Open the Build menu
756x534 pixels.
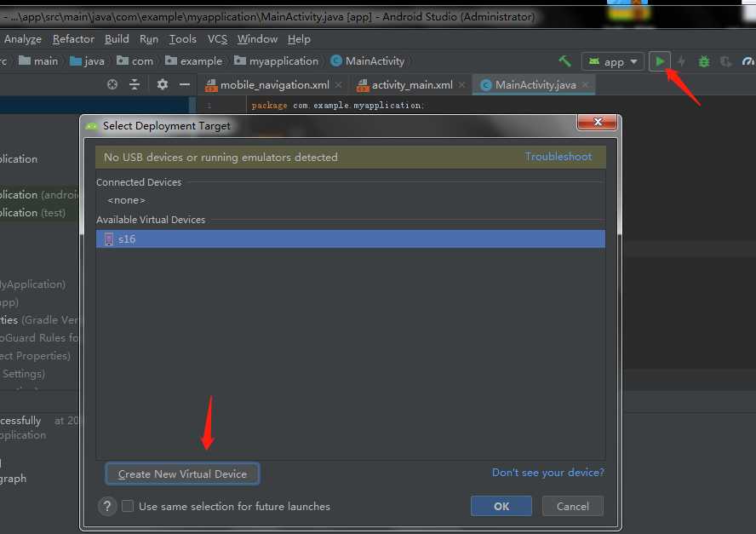117,39
